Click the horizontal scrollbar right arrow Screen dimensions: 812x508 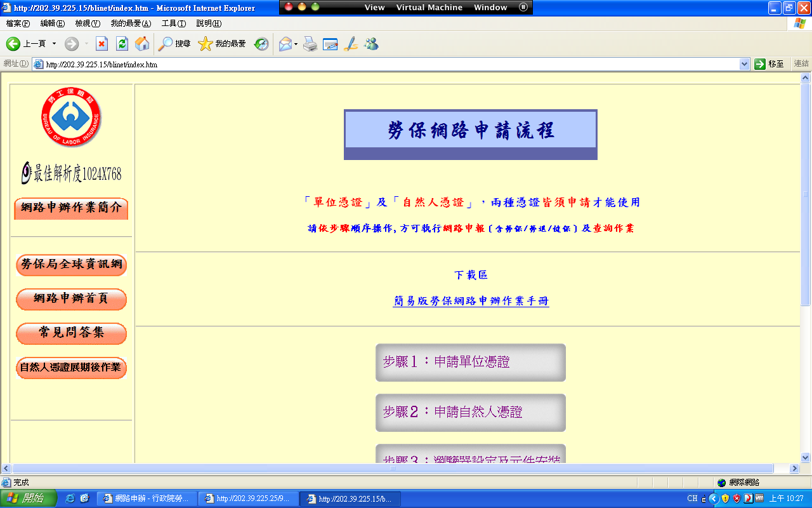(x=794, y=468)
